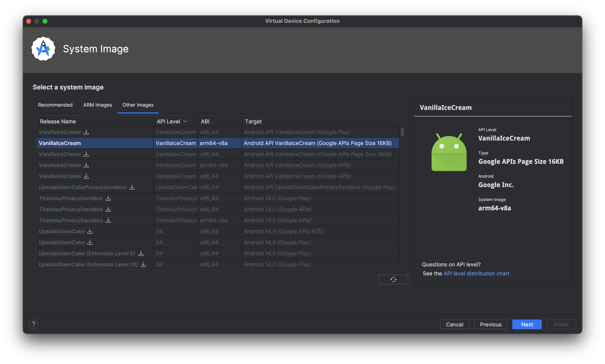
Task: Click download icon for VanillaIceCream x86_64
Action: tap(86, 132)
